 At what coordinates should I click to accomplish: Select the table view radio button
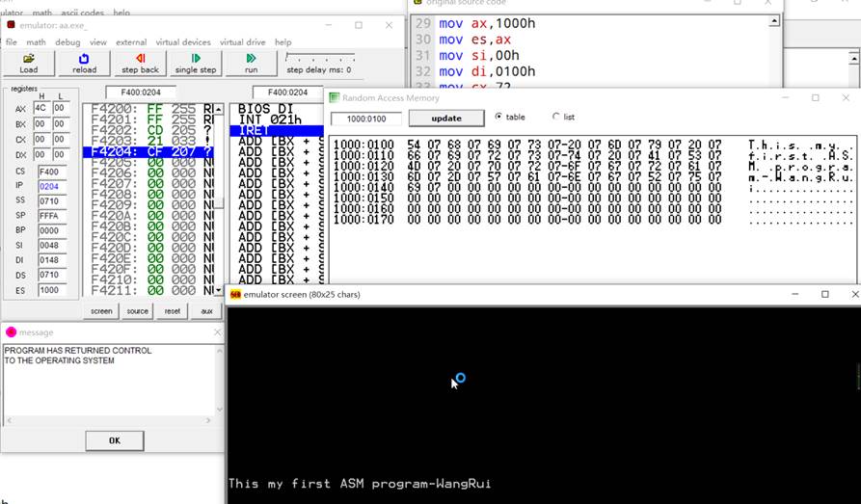[498, 117]
